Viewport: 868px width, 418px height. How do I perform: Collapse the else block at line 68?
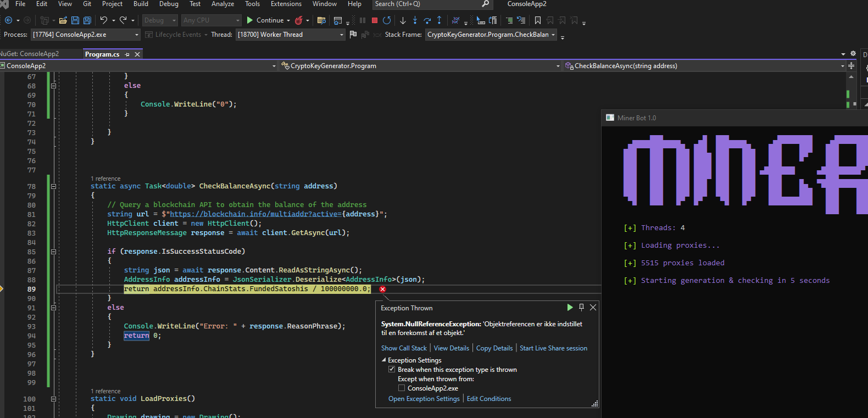[53, 86]
